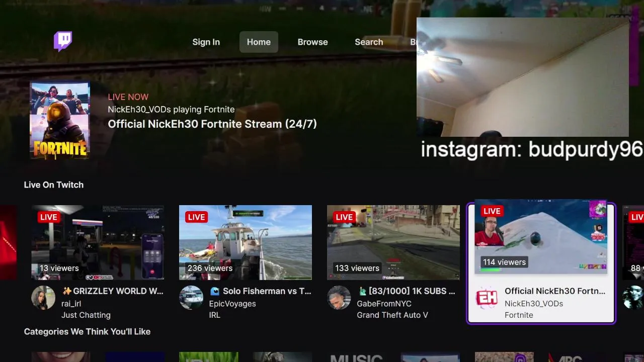Open Solo Fisherman boat stream thumbnail

tap(246, 242)
